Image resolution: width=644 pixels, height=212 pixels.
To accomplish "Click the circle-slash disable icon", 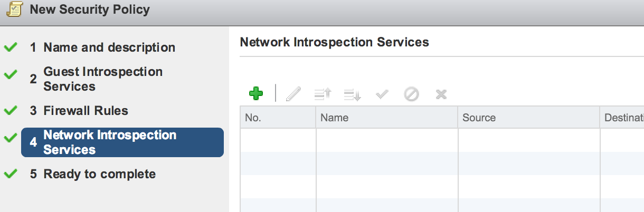I will point(411,94).
